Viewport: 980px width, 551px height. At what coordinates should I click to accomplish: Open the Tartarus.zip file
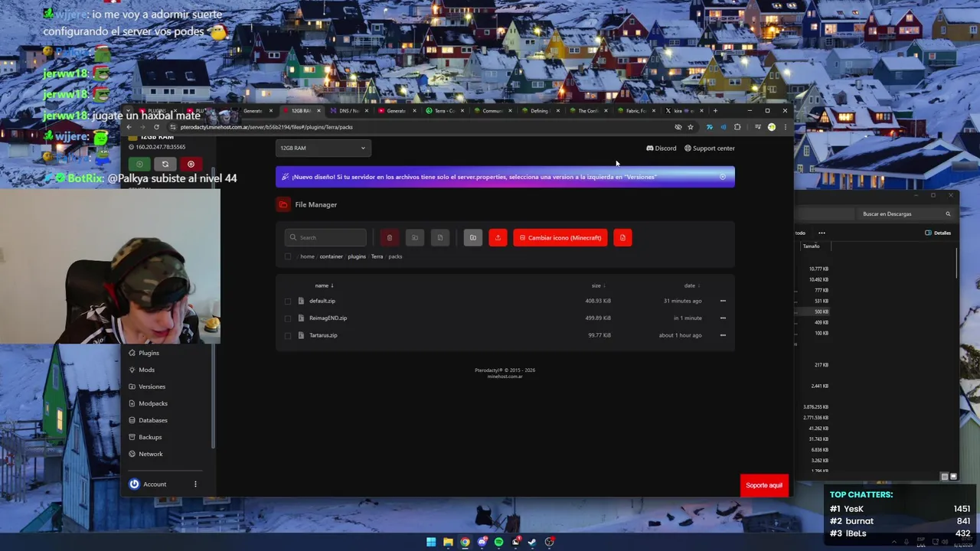323,335
